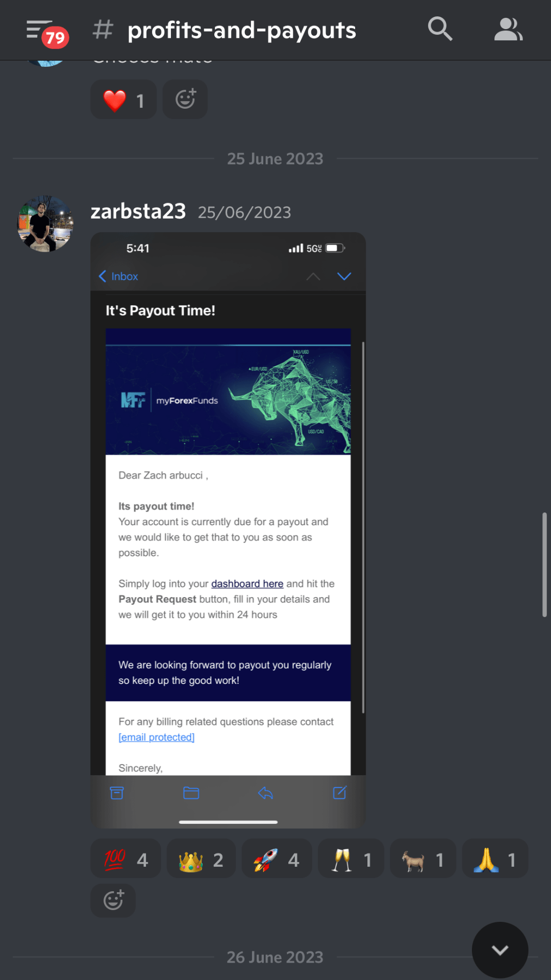This screenshot has width=551, height=980.
Task: Open the profits-and-payouts channel title
Action: (x=242, y=30)
